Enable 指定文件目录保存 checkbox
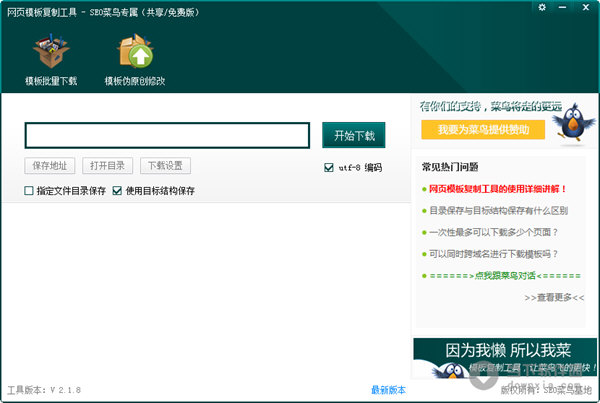 [29, 191]
